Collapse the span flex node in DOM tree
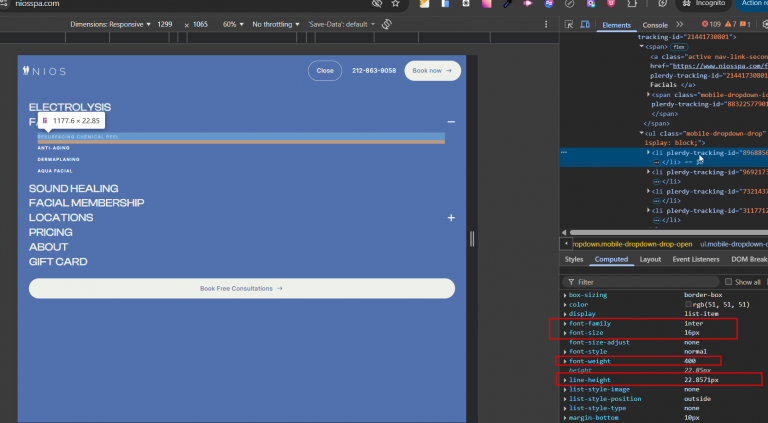This screenshot has width=768, height=423. [x=642, y=47]
